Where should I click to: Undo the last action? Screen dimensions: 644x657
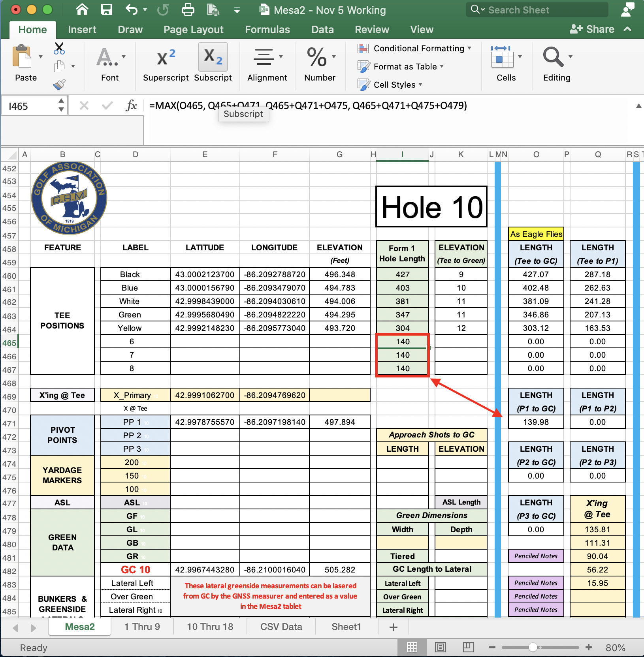click(x=132, y=9)
